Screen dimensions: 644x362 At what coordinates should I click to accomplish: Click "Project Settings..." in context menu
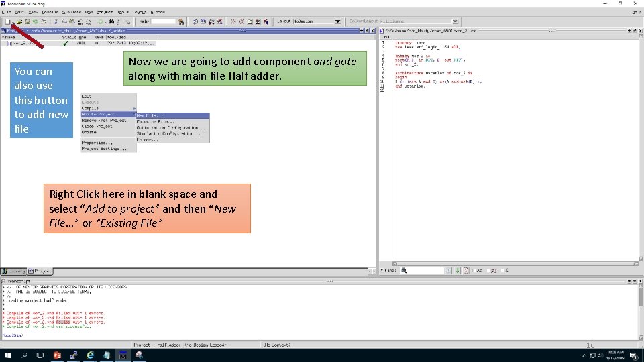tap(103, 149)
